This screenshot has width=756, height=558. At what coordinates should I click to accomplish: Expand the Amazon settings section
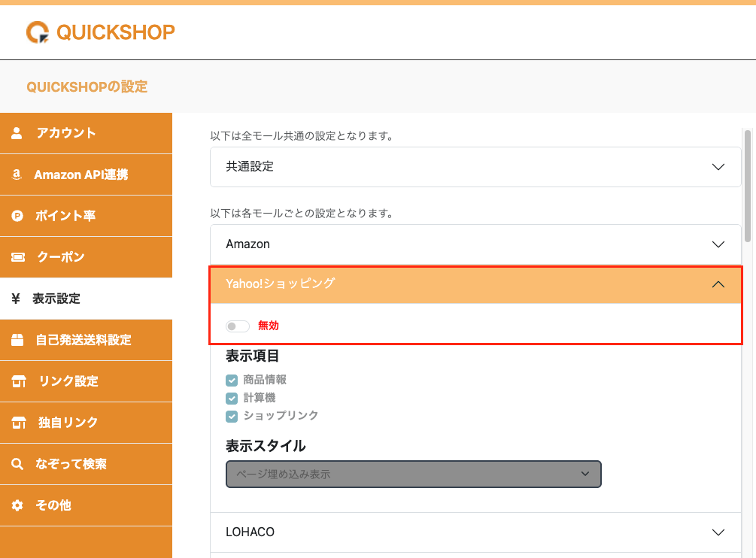point(475,244)
